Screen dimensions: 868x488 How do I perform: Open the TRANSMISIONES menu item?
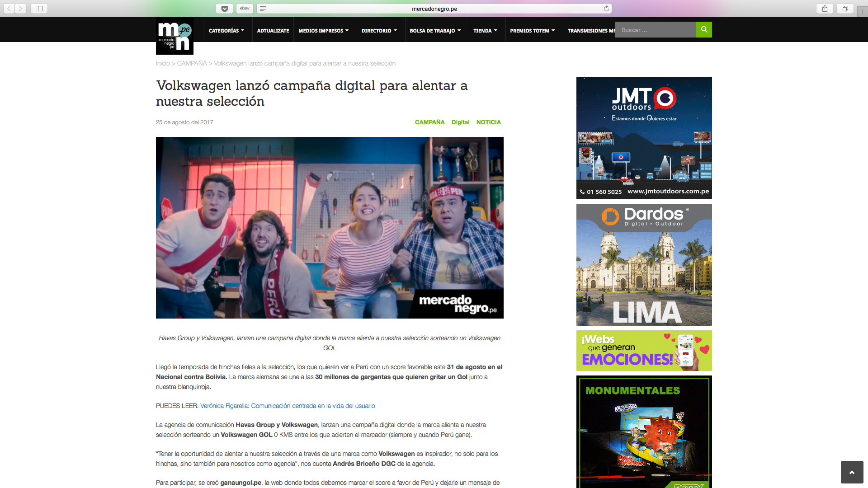591,31
